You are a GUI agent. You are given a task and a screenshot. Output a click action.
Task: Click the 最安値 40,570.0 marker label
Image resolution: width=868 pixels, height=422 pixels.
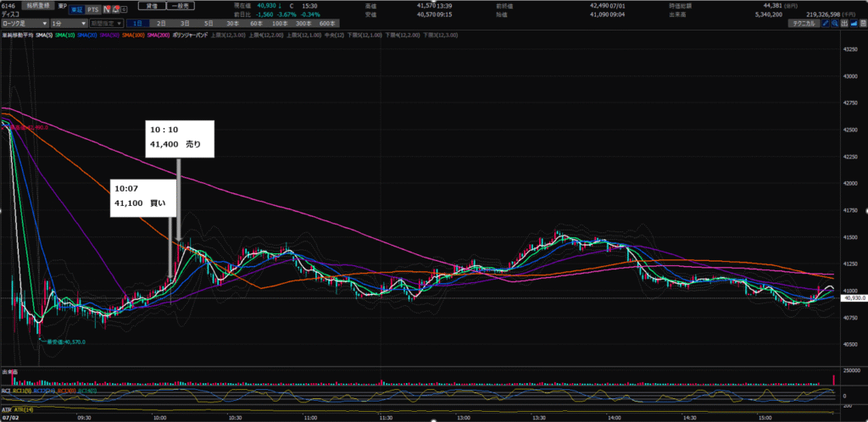64,341
